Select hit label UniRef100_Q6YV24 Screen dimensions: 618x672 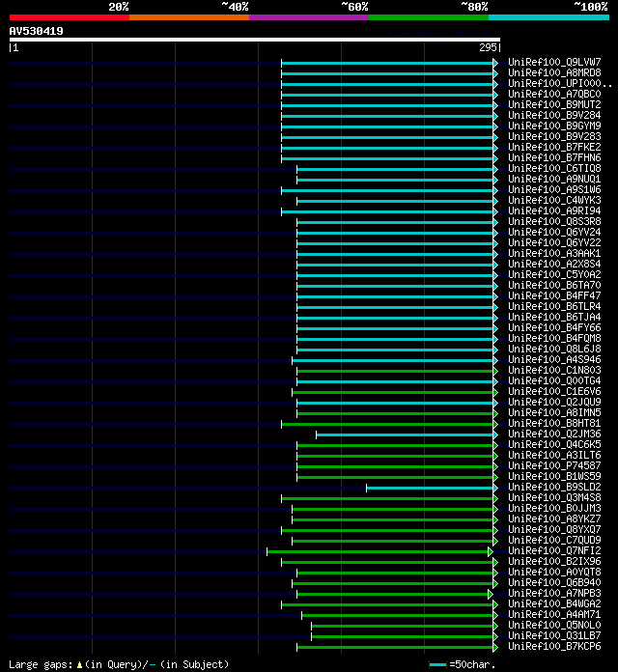[x=554, y=232]
